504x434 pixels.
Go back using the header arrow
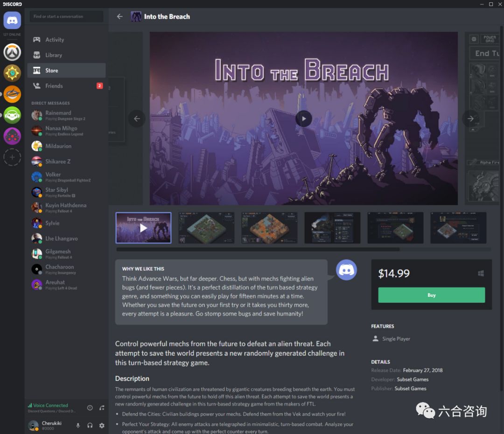[120, 16]
